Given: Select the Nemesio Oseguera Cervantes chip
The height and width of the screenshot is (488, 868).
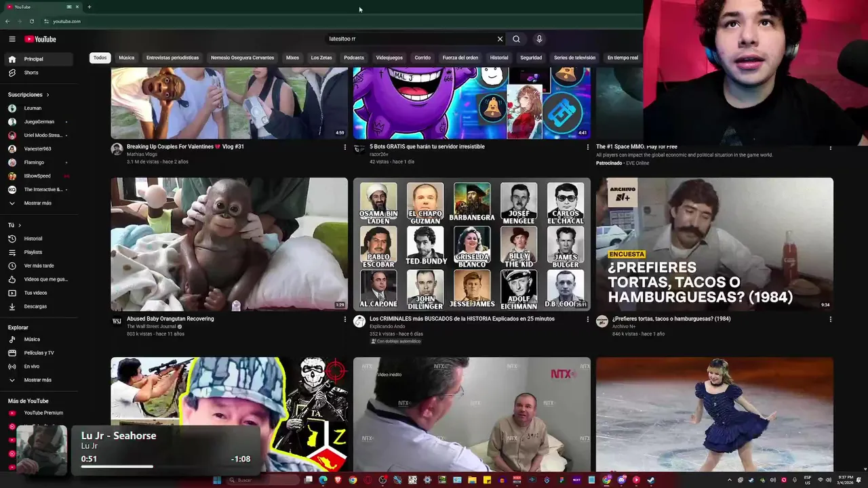Looking at the screenshot, I should click(242, 58).
